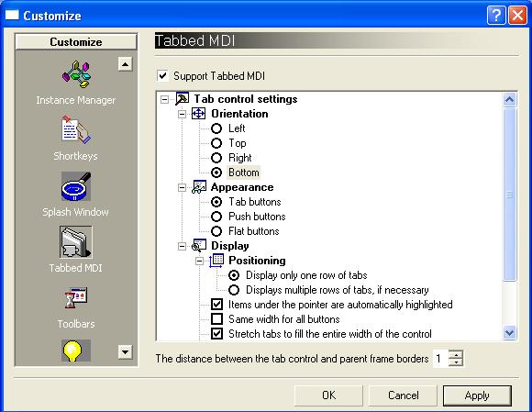Screen dimensions: 532x412
Task: Click the Apply button
Action: 477,395
